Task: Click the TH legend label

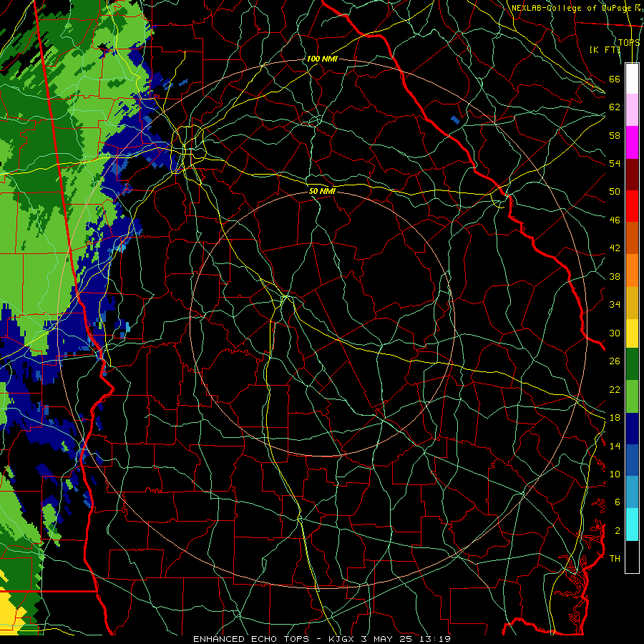Action: point(615,559)
